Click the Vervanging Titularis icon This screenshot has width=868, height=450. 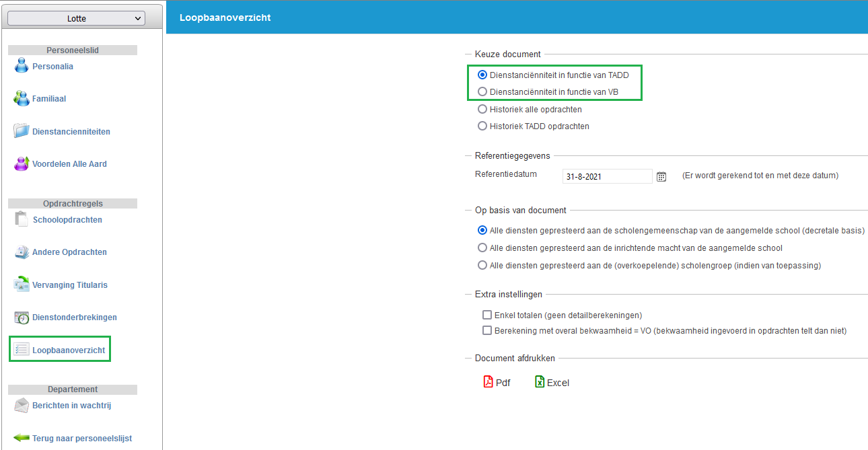click(22, 285)
